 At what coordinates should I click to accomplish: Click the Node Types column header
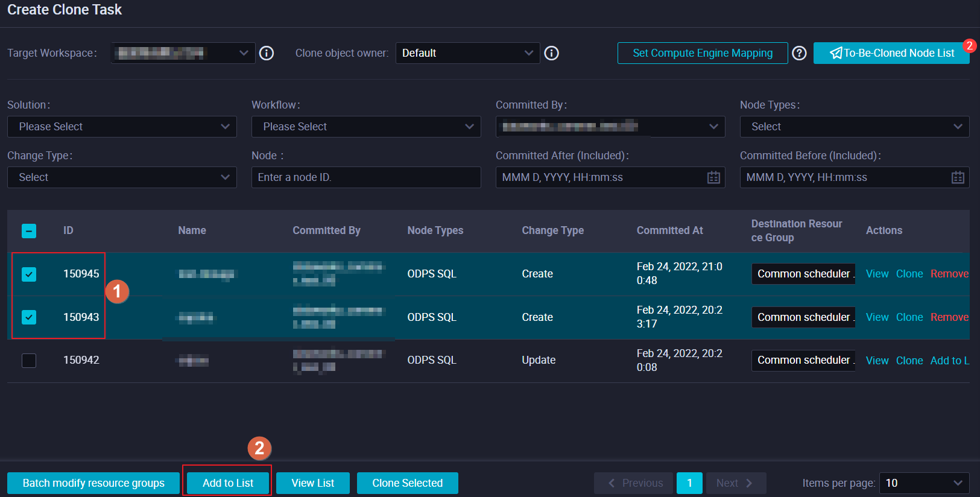click(x=435, y=230)
